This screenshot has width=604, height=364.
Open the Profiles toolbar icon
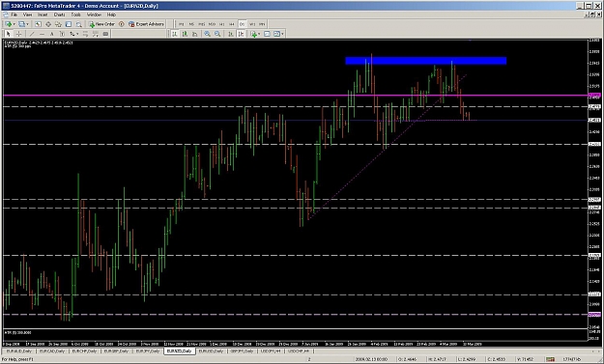pos(21,24)
